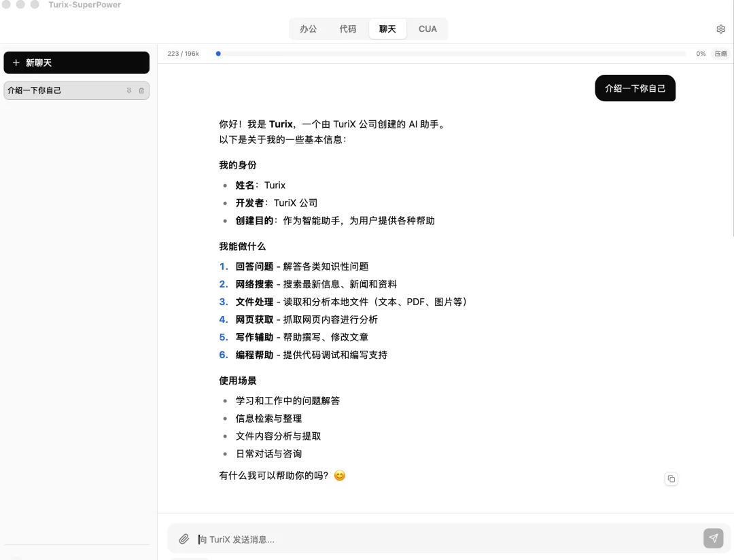The width and height of the screenshot is (734, 560).
Task: Open the CUA tab
Action: (427, 29)
